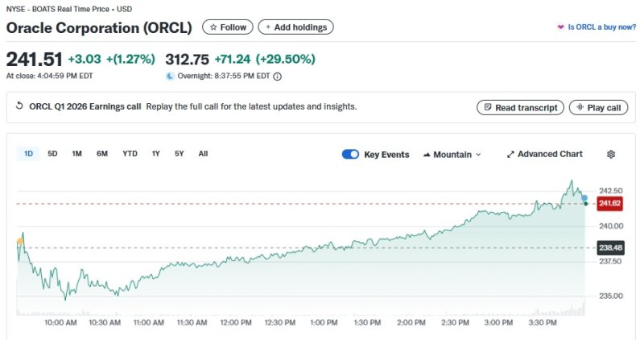Follow Oracle Corporation stock
The image size is (644, 340).
[x=228, y=27]
